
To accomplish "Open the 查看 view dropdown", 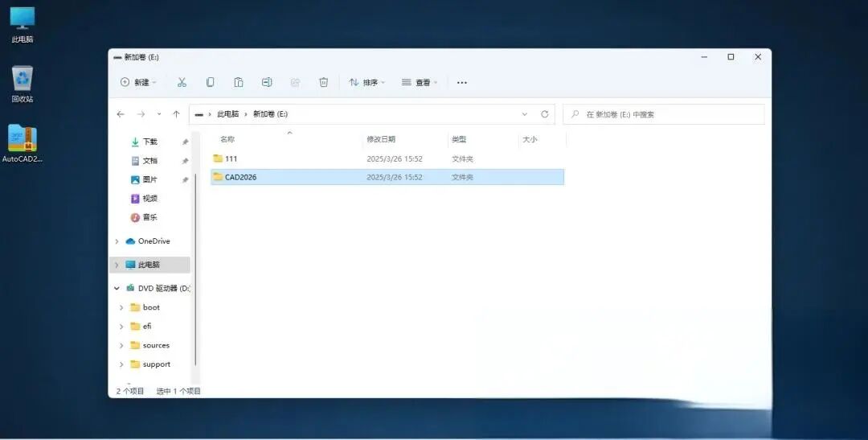I will tap(419, 83).
